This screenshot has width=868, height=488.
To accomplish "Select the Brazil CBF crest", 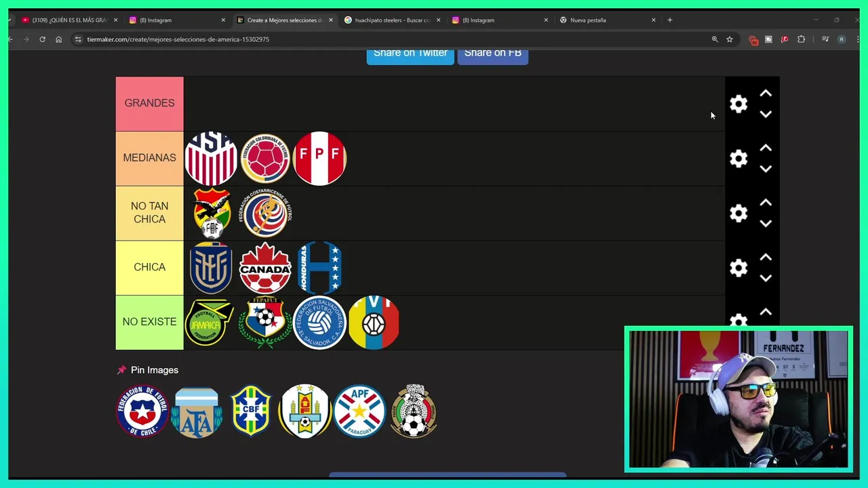I will coord(251,411).
